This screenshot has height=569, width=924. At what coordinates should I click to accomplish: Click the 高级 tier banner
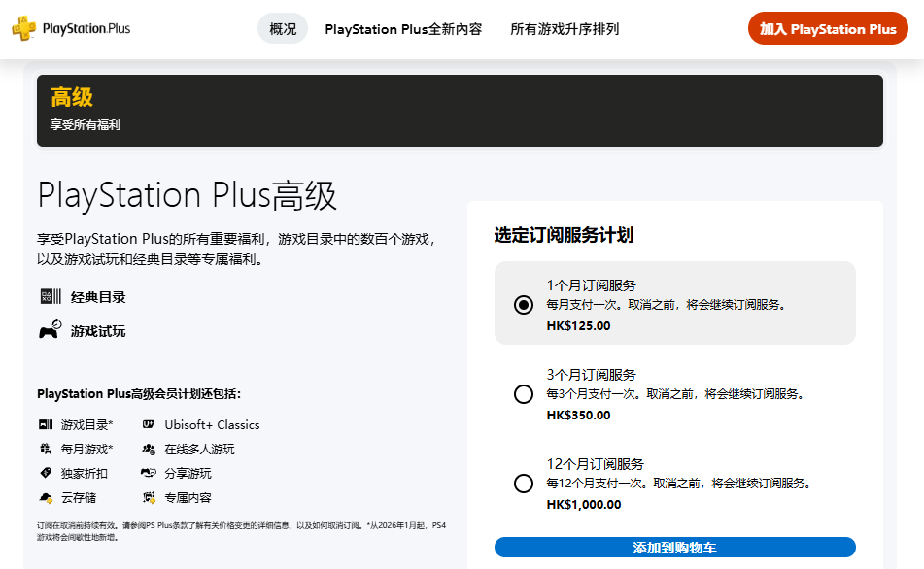click(460, 110)
